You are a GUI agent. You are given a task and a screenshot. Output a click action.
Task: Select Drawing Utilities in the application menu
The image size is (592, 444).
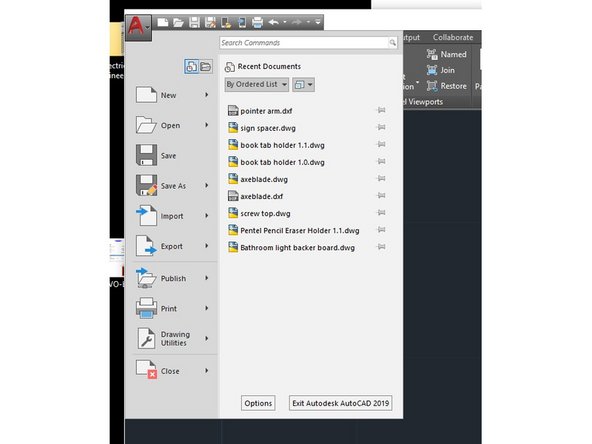[x=172, y=339]
